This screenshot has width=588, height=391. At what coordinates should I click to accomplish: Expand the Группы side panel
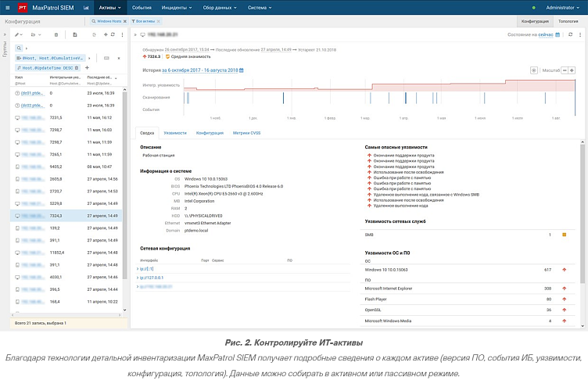click(5, 34)
